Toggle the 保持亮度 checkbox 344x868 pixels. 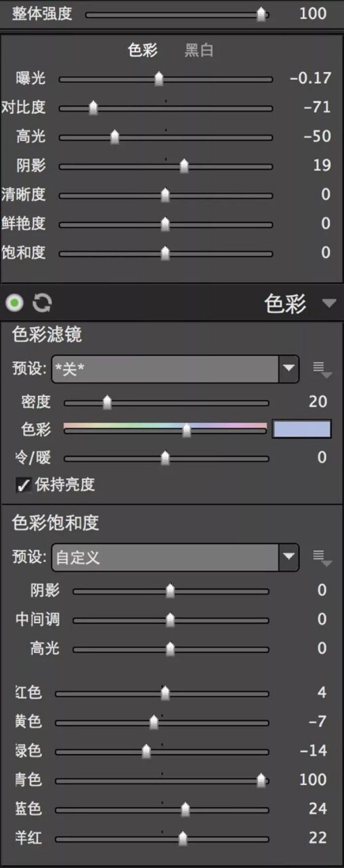[x=24, y=486]
